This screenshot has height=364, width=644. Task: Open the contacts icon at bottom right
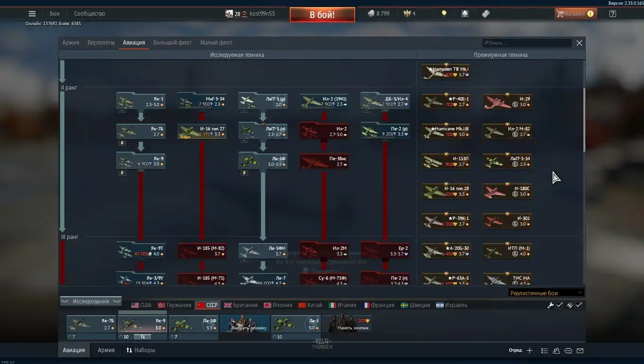pyautogui.click(x=556, y=351)
